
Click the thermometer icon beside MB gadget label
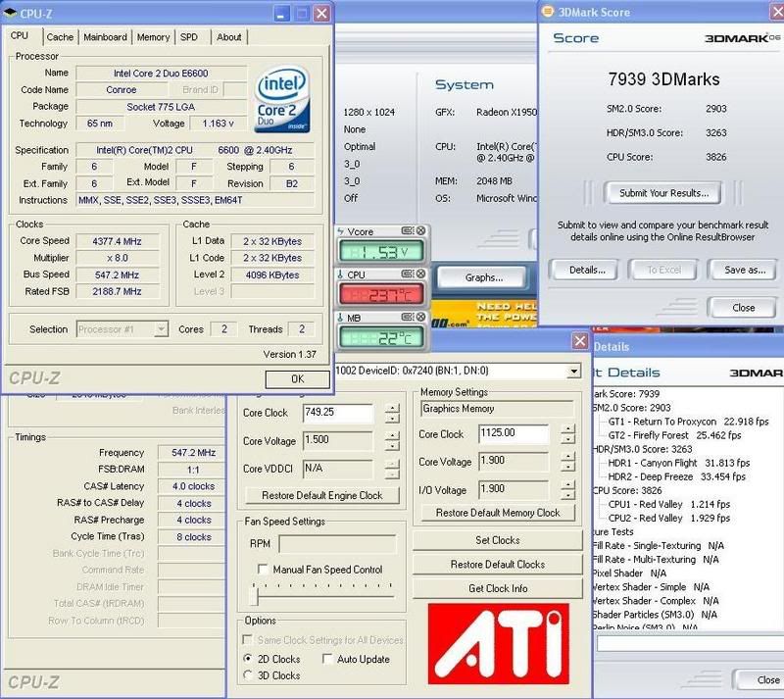(x=340, y=318)
